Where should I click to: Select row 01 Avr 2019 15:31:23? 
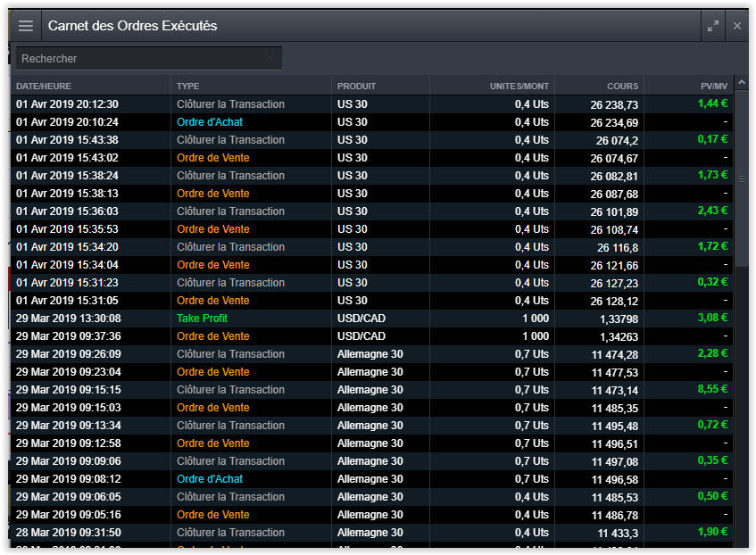(371, 283)
